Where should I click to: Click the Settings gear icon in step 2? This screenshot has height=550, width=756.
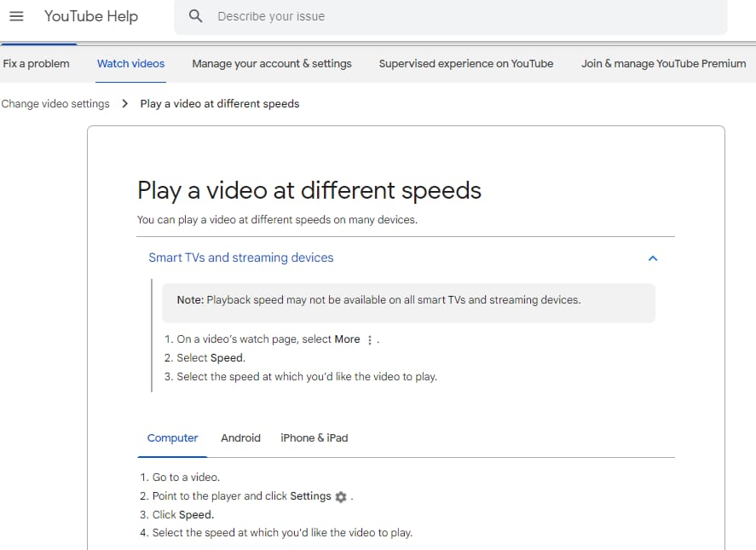point(341,496)
